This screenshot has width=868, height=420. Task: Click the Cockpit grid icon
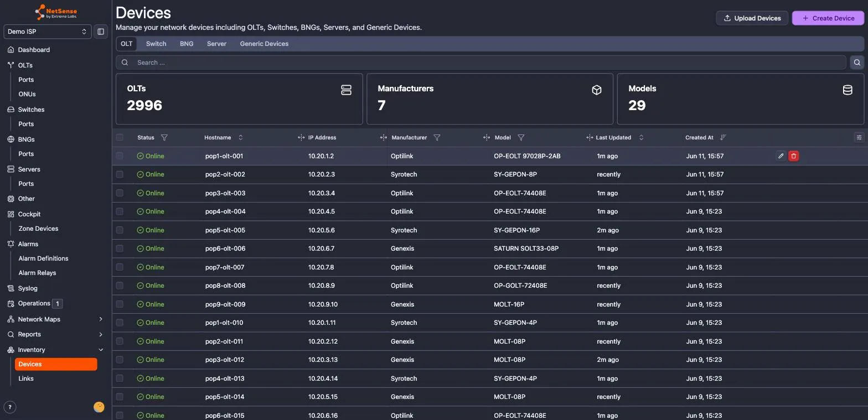coord(11,214)
